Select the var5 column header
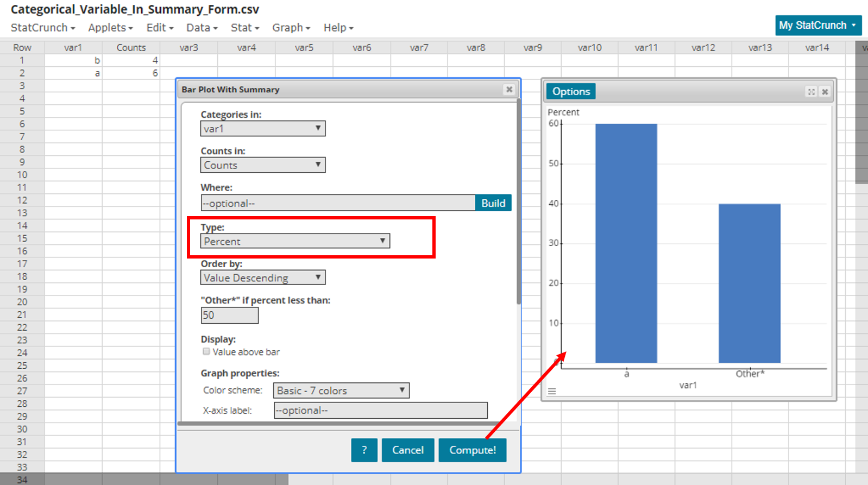This screenshot has height=485, width=868. pos(304,48)
